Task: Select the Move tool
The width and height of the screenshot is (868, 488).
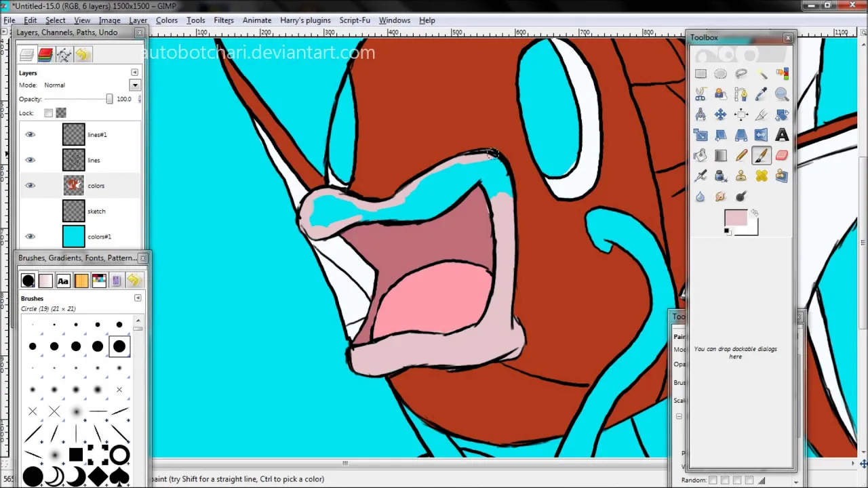Action: [x=720, y=115]
